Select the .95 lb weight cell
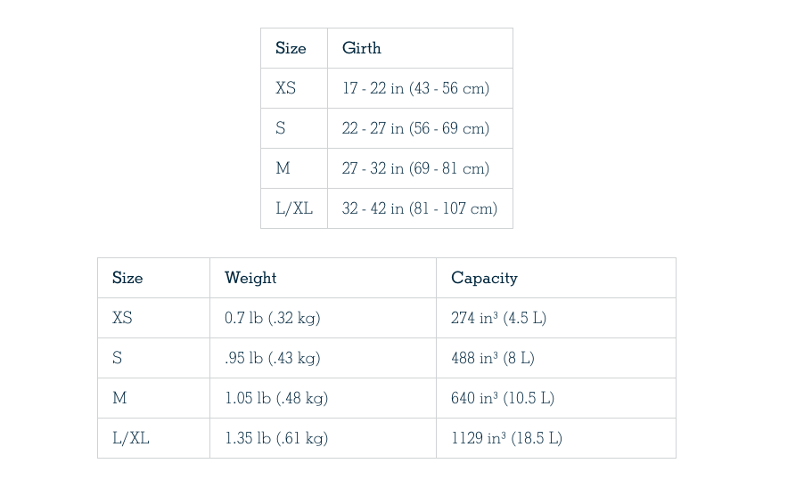The height and width of the screenshot is (504, 812). coord(272,358)
